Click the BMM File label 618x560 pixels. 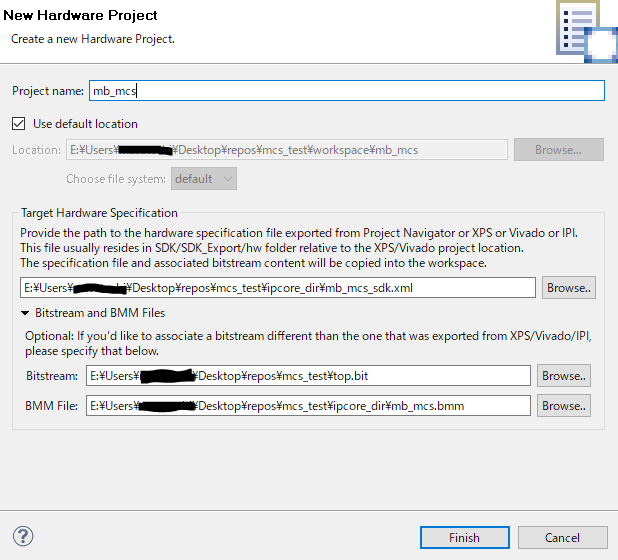(x=51, y=406)
